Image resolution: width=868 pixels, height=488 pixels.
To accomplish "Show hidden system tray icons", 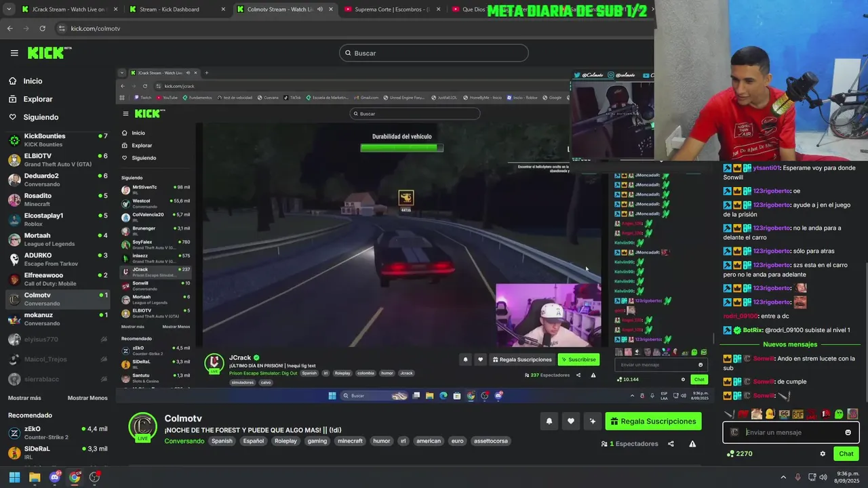I will [783, 477].
